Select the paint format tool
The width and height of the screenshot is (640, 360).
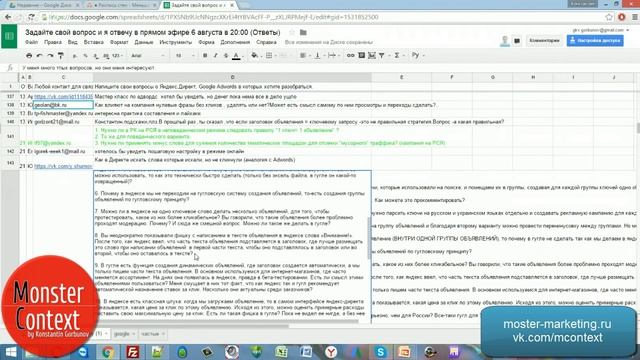[x=61, y=56]
